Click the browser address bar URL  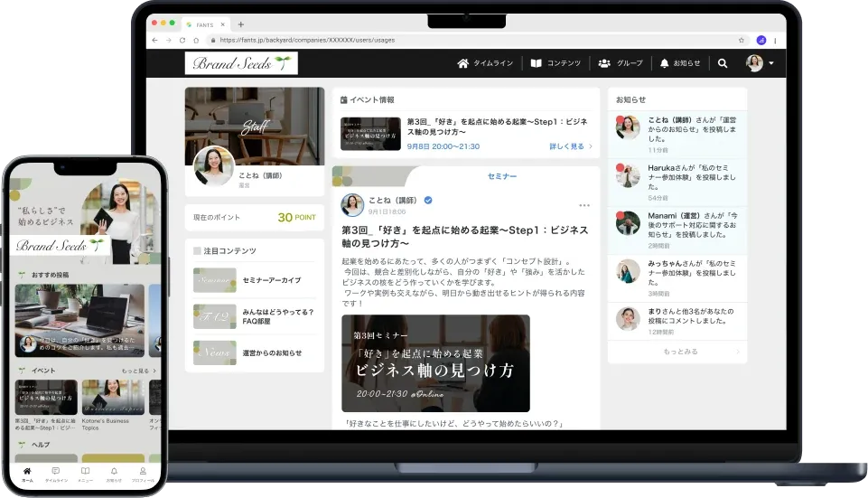(x=307, y=40)
